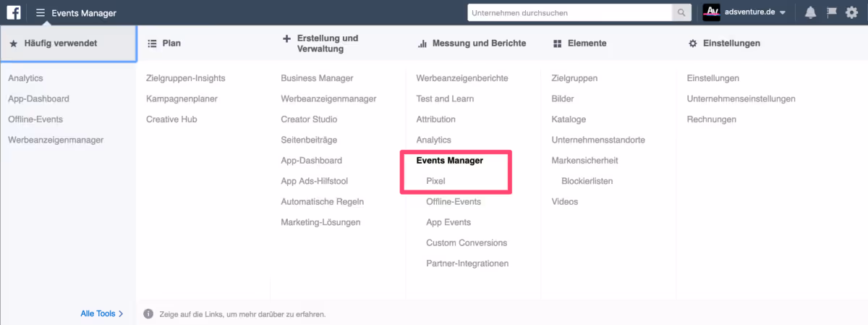The height and width of the screenshot is (325, 868).
Task: Open Events Manager in Messung column
Action: 450,160
